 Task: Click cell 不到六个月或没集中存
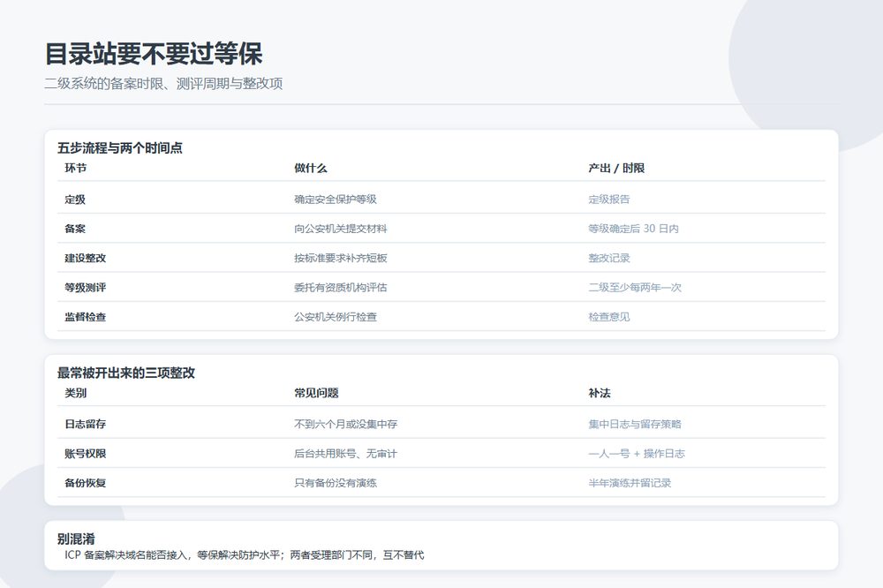345,424
